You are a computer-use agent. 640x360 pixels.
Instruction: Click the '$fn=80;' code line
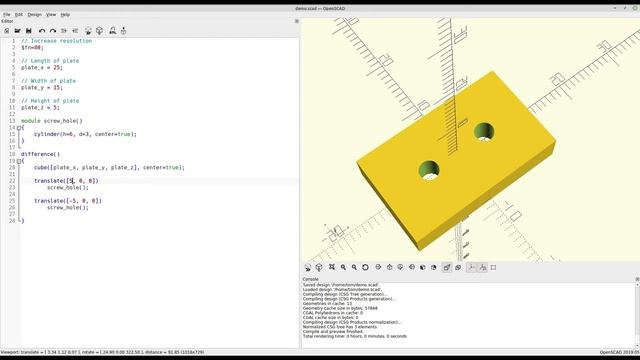pos(32,48)
